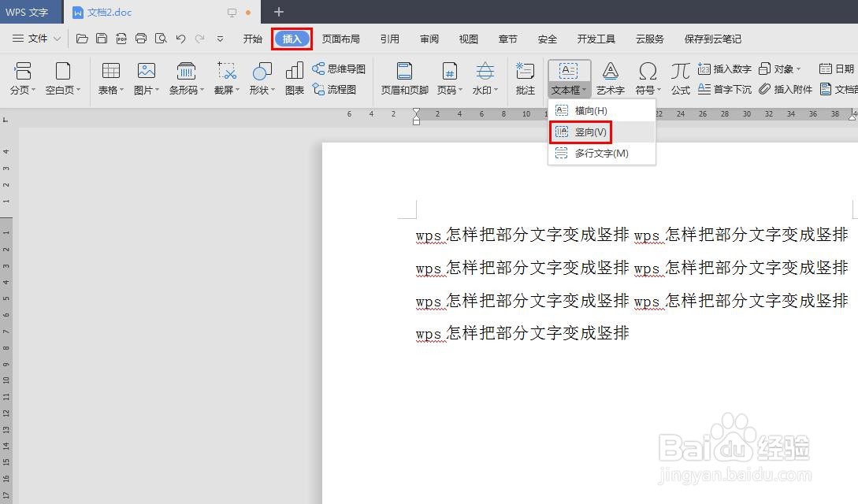Open the 章节 tab
Viewport: 858px width, 504px height.
pyautogui.click(x=508, y=39)
